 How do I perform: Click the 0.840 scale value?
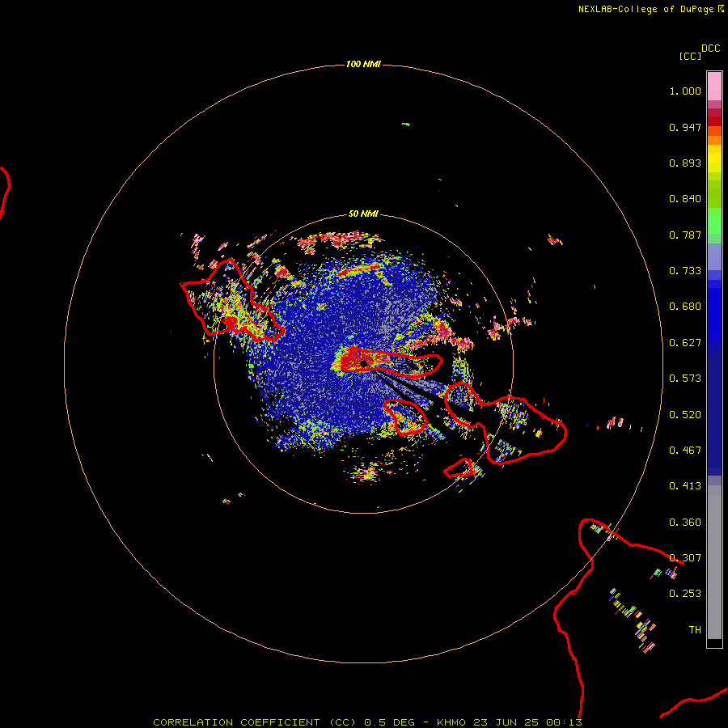pos(685,199)
